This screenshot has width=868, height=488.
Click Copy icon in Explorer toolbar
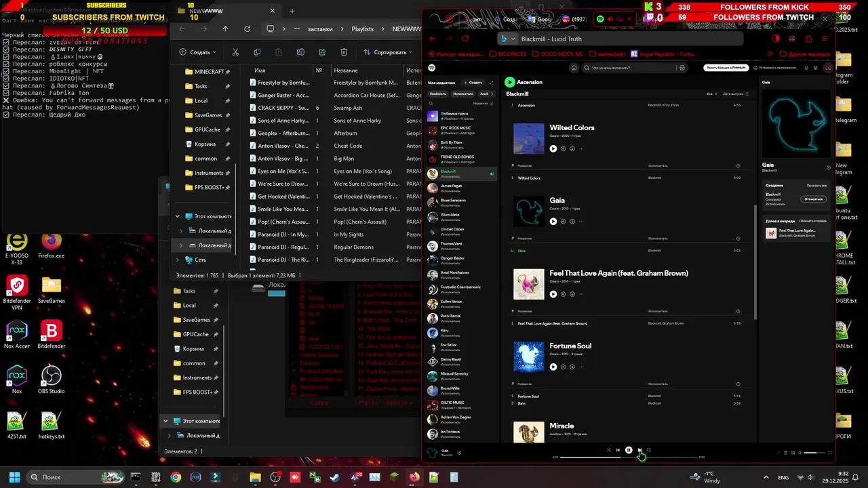click(257, 52)
